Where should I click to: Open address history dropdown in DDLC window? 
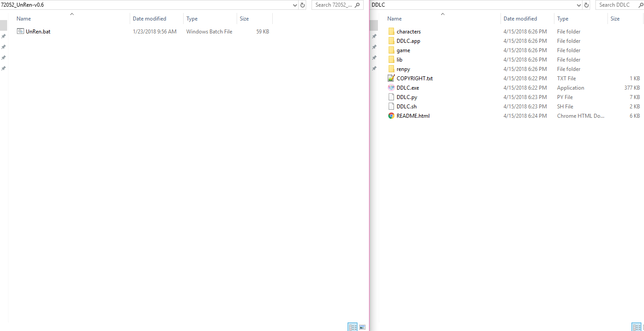click(x=579, y=5)
